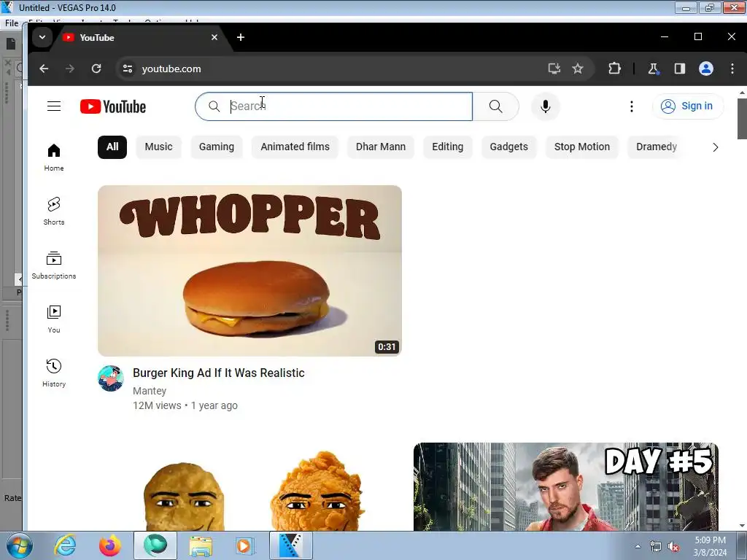
Task: Open Chrome Labs flask icon
Action: pos(653,69)
